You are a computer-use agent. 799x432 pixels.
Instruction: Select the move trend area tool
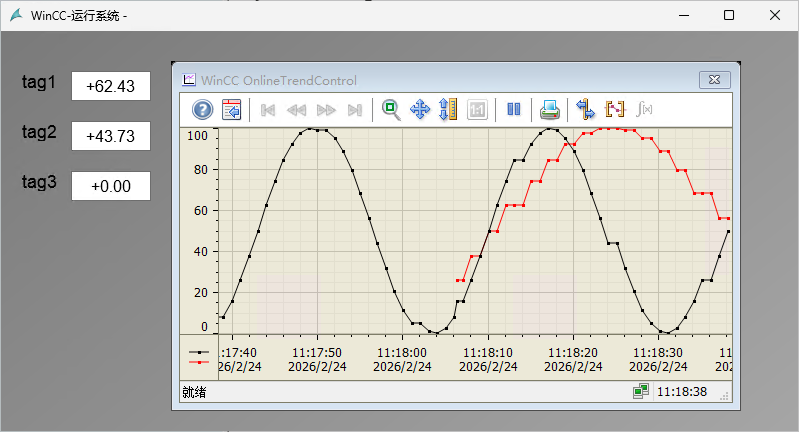[420, 110]
